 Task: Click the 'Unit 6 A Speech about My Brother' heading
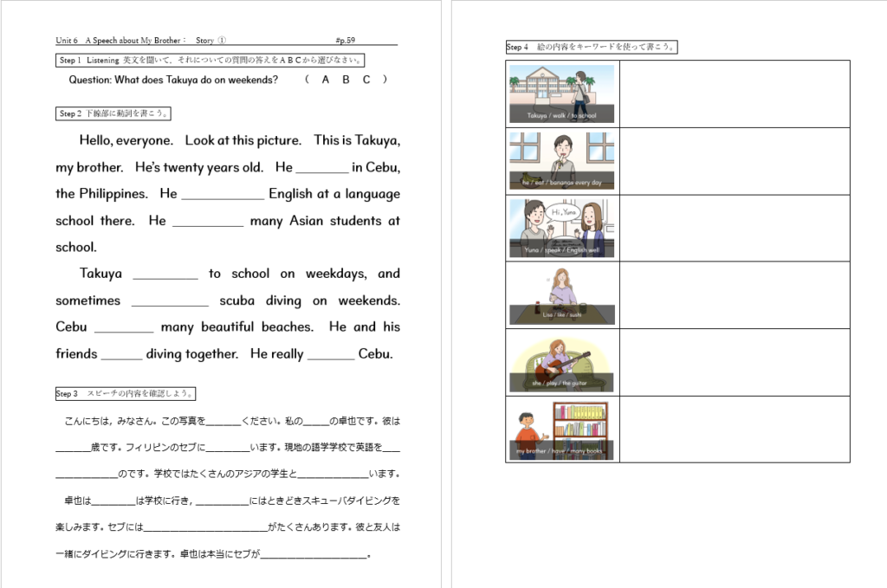[x=120, y=40]
